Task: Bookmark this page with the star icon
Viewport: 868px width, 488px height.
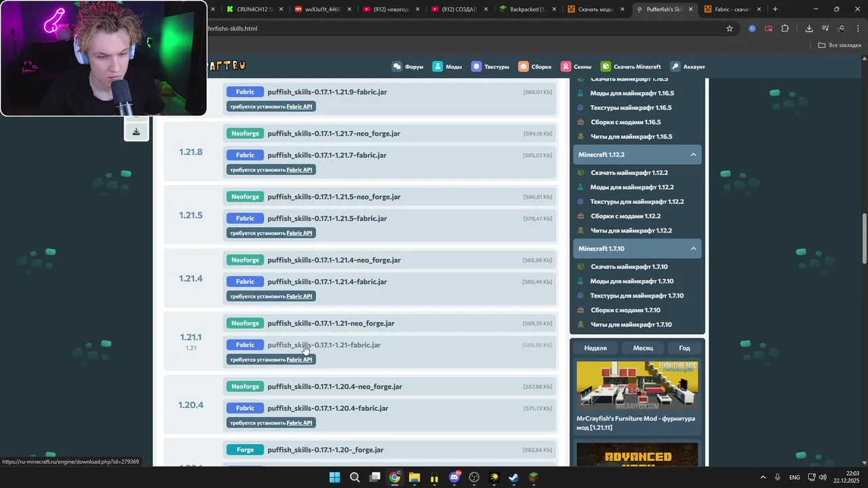Action: (x=730, y=28)
